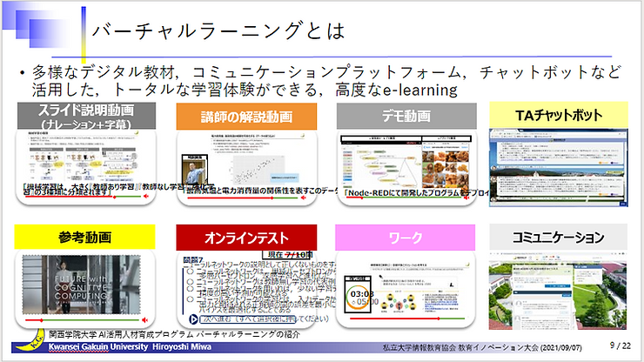644x362 pixels.
Task: Click the コミュニケーション header label
Action: [x=555, y=236]
